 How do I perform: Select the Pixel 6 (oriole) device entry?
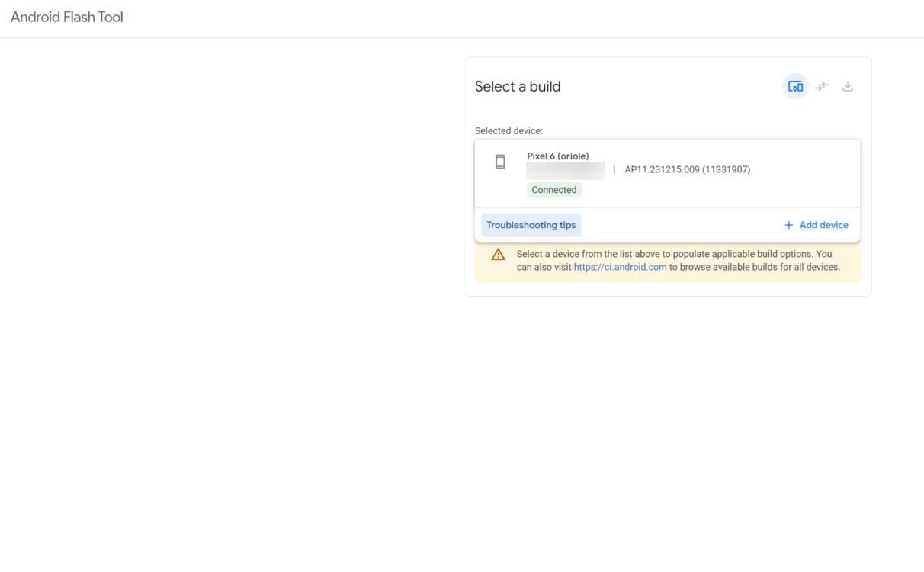click(x=557, y=155)
